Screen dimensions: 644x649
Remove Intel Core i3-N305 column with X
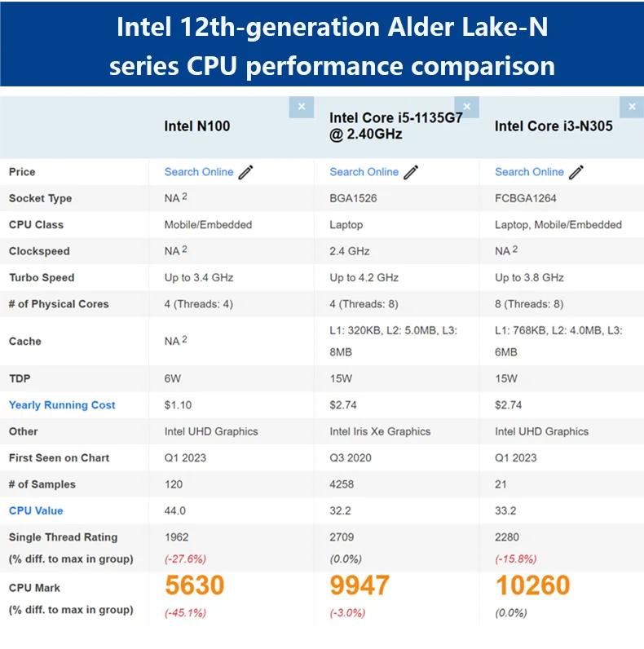[x=632, y=107]
